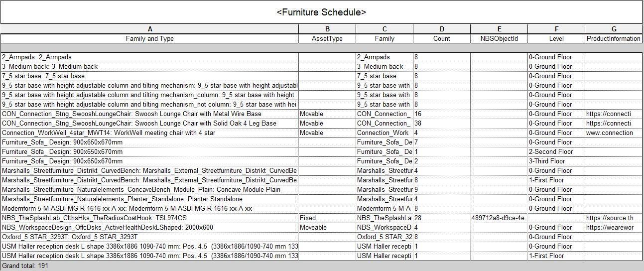Click the 3-Third Floor level cell
Screen dimensions: 644x271
556,161
